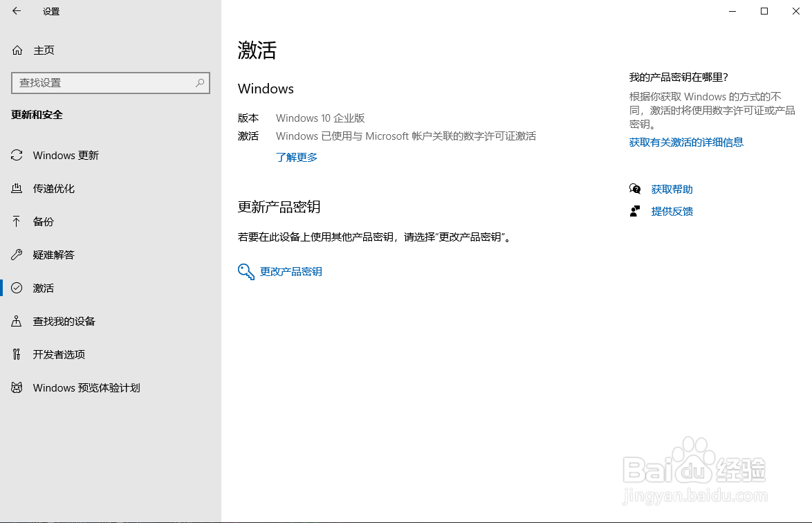The image size is (812, 523).
Task: Maximize the 设置 window
Action: [764, 11]
